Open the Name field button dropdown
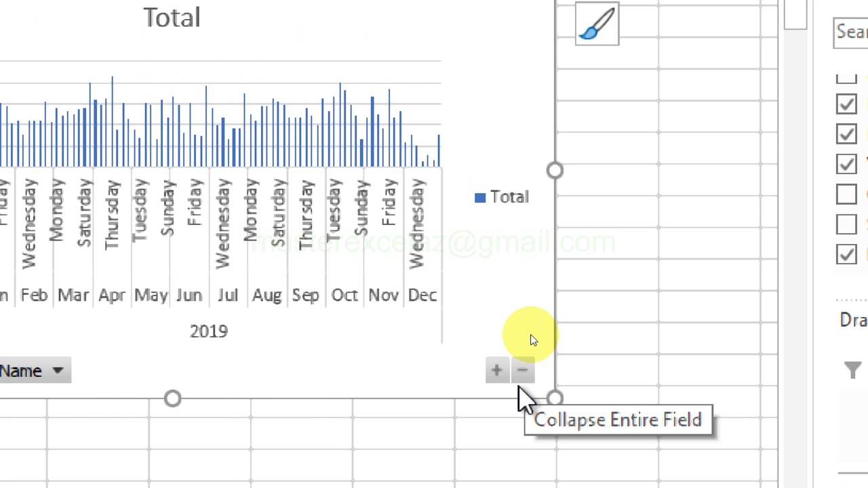Viewport: 868px width, 488px height. (58, 371)
